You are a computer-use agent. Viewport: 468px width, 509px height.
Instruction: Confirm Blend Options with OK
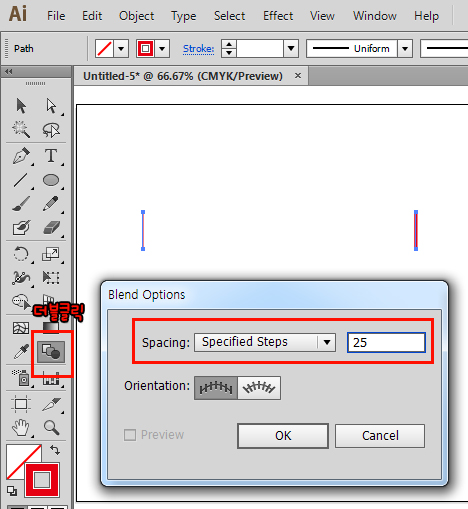click(283, 436)
